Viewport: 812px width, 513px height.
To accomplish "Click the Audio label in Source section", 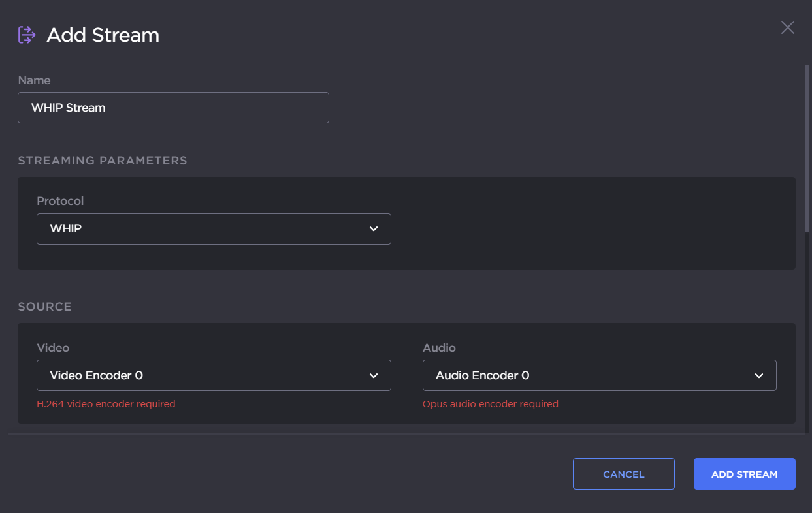I will click(x=439, y=348).
